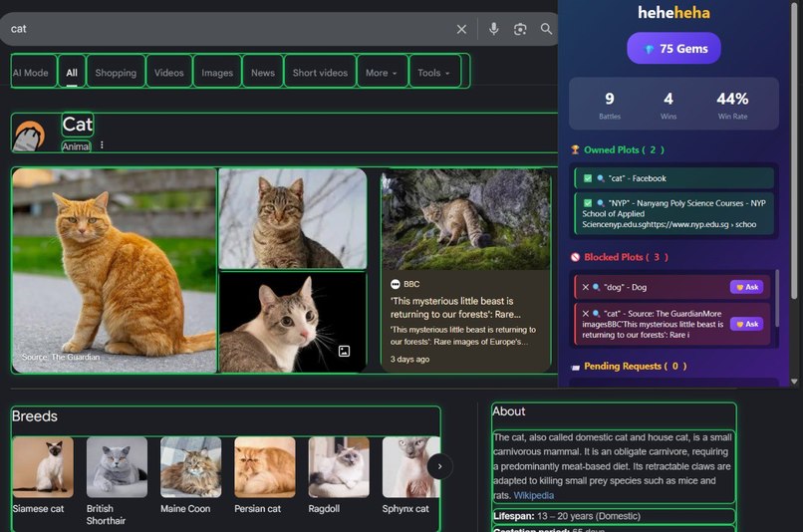Select the All tab
The height and width of the screenshot is (532, 803).
click(x=72, y=73)
